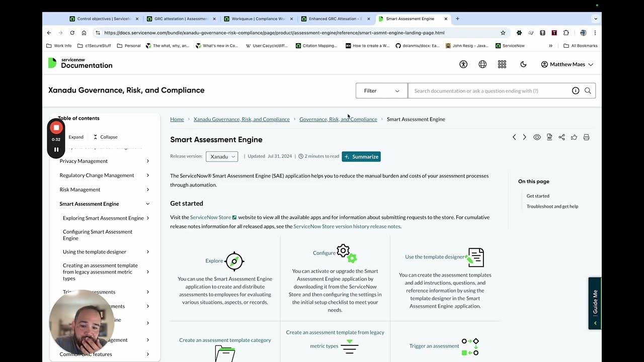Click the share icon

pos(561,137)
